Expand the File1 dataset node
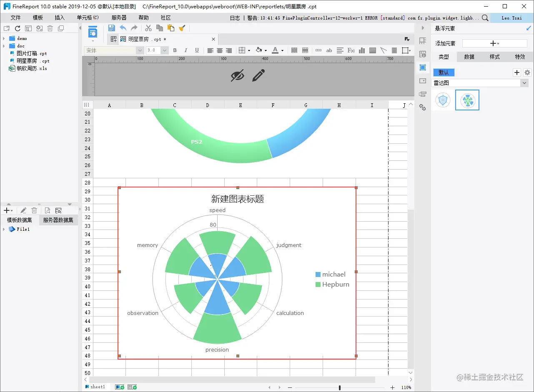Screen dimensions: 534x392 [4, 229]
